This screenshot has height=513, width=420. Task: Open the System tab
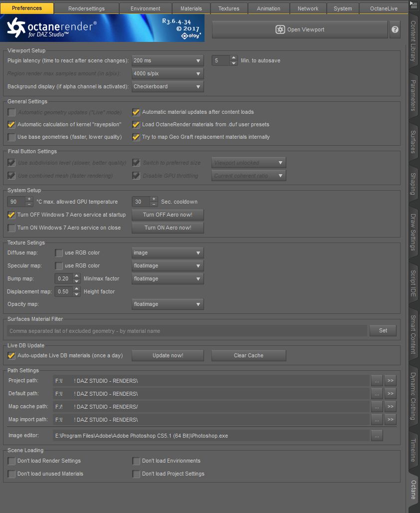tap(343, 8)
